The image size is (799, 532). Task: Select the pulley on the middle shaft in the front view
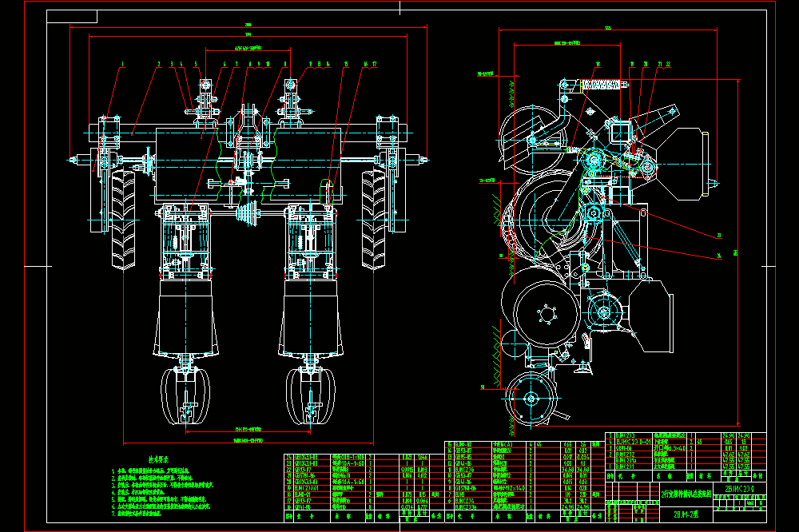coord(248,212)
